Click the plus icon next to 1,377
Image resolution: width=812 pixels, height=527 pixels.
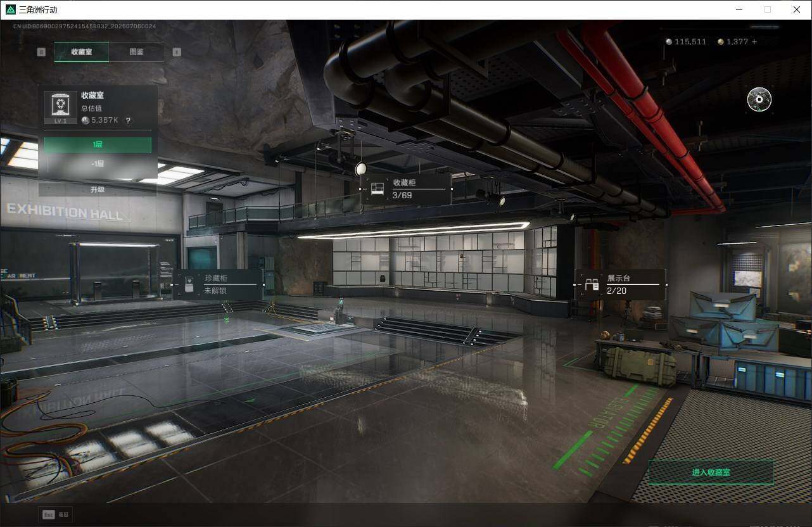pos(754,42)
